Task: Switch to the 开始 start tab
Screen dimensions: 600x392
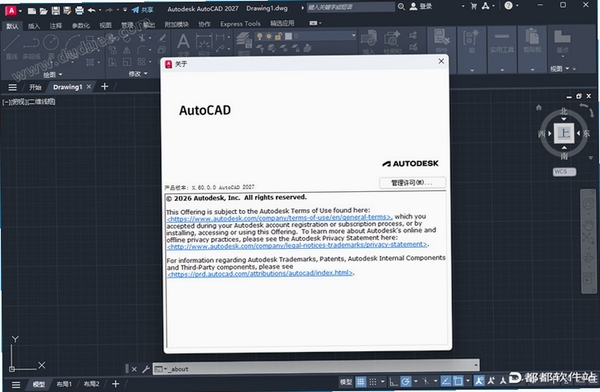Action: pos(35,87)
